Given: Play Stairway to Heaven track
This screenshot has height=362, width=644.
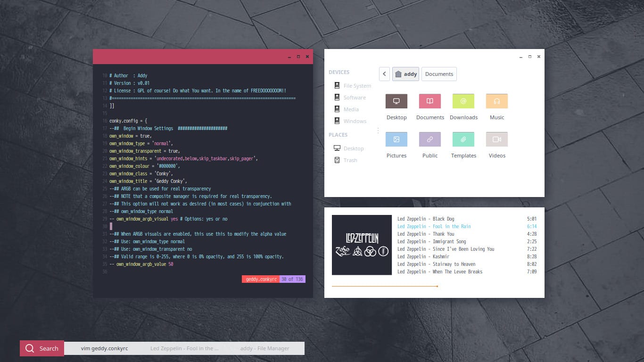Looking at the screenshot, I should pyautogui.click(x=437, y=264).
